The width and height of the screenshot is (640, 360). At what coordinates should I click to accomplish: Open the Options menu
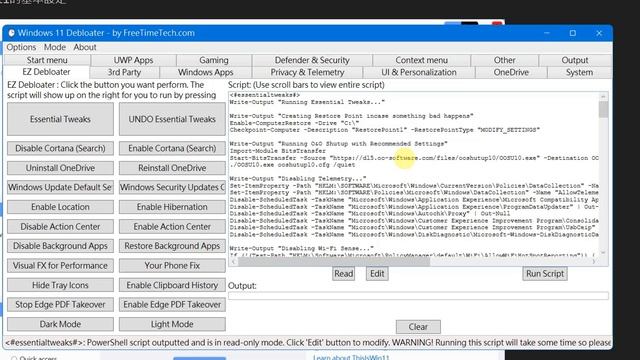(21, 47)
